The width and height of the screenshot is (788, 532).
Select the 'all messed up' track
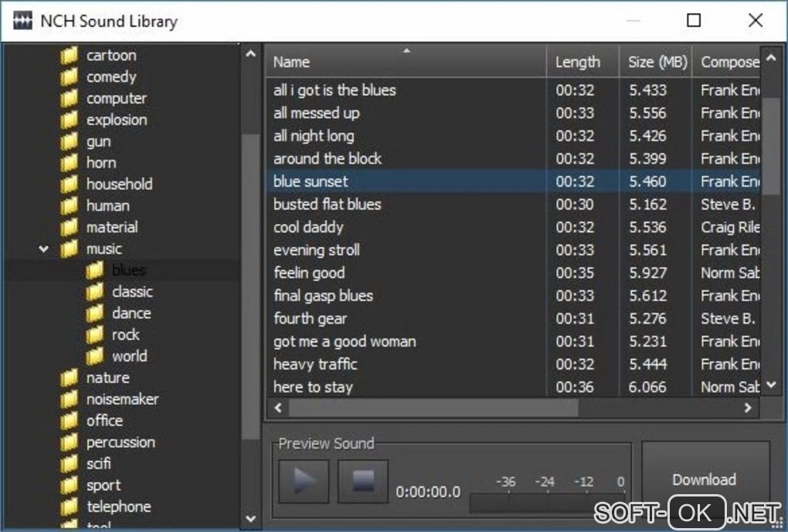pyautogui.click(x=513, y=113)
